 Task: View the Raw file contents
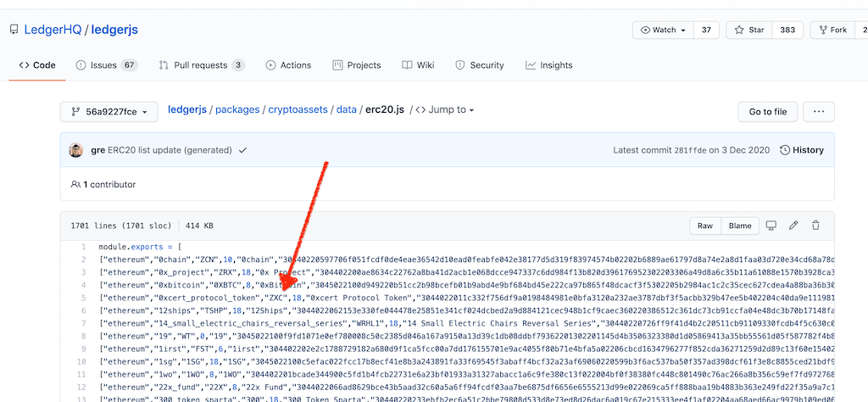[705, 226]
